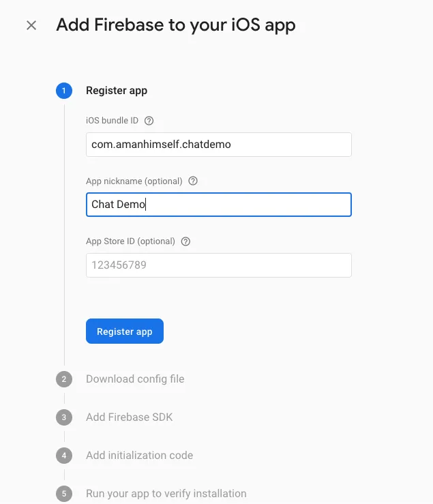Expand the Add Firebase SDK step
This screenshot has height=504, width=433.
130,417
